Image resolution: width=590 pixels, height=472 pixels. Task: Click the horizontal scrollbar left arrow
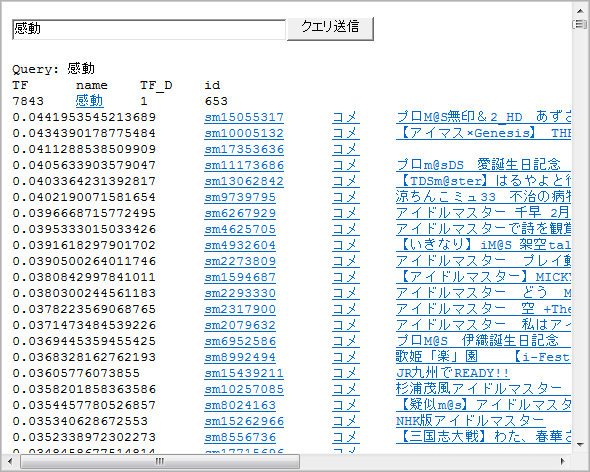tap(10, 461)
